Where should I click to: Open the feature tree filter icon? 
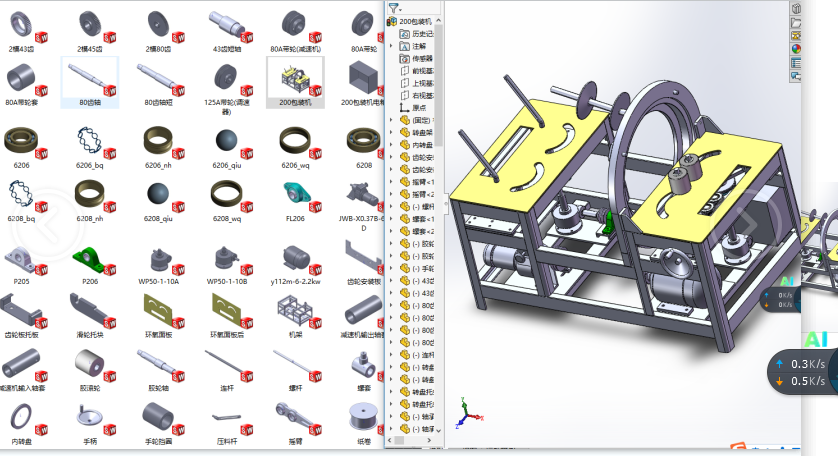tap(394, 8)
